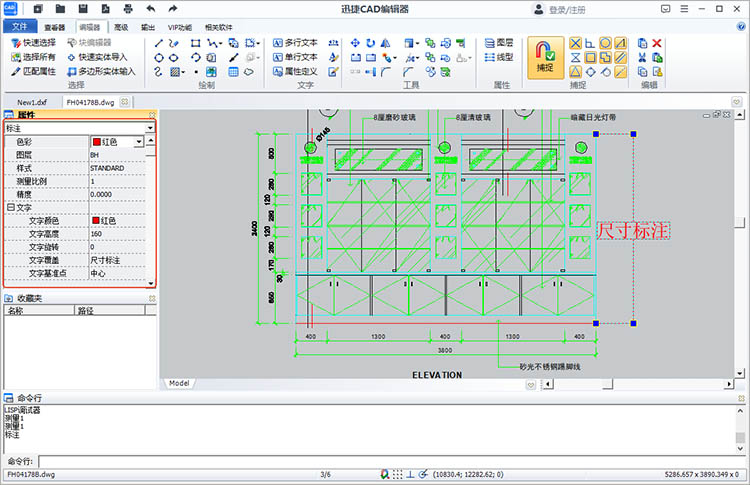Click the Save icon in title bar

pyautogui.click(x=83, y=9)
